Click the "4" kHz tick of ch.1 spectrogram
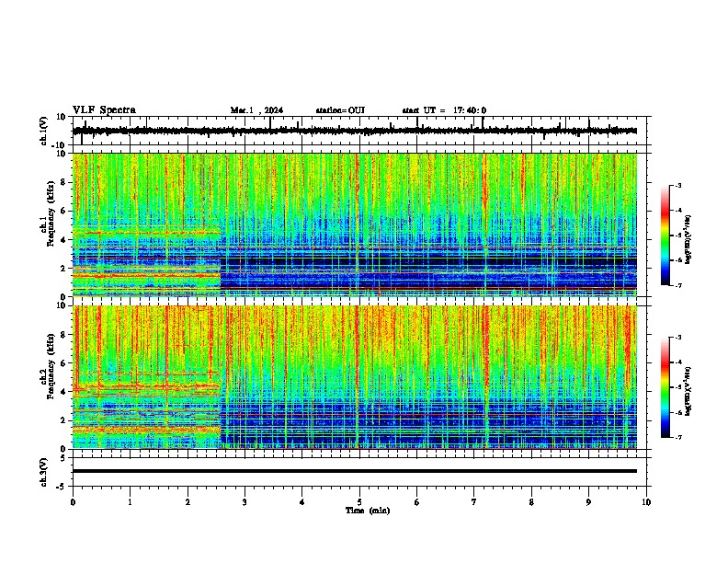 [64, 240]
